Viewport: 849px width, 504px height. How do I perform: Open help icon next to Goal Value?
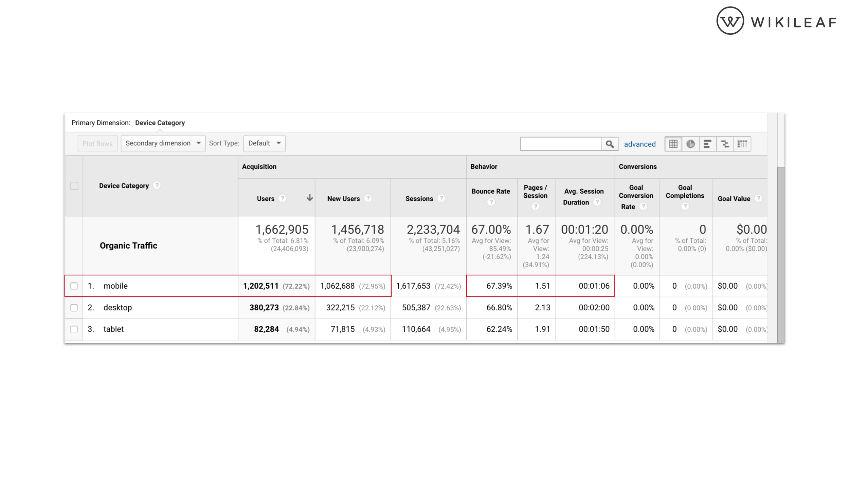[758, 198]
